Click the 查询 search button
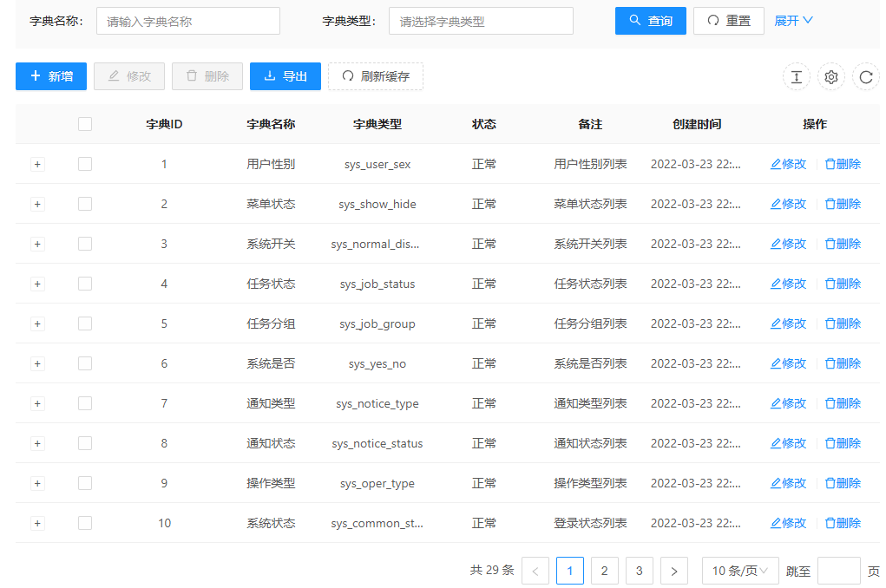Viewport: 886px width, 588px height. pos(650,21)
